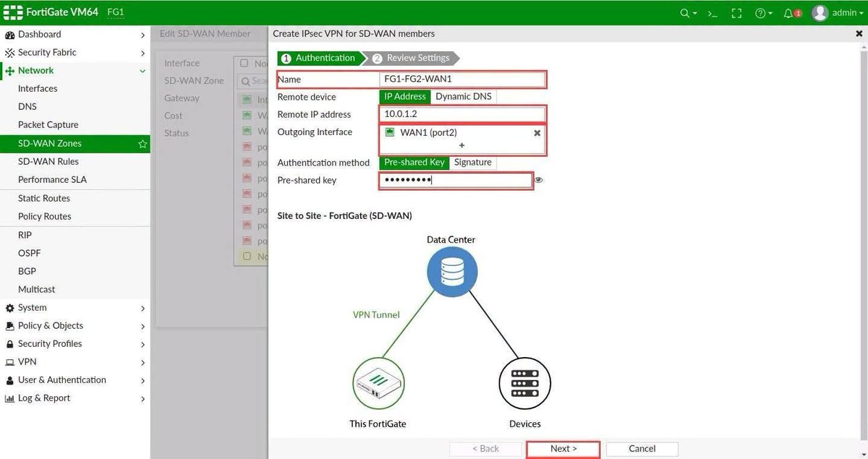Screen dimensions: 868x459
Task: Expand the Policy & Objects menu
Action: click(x=142, y=326)
